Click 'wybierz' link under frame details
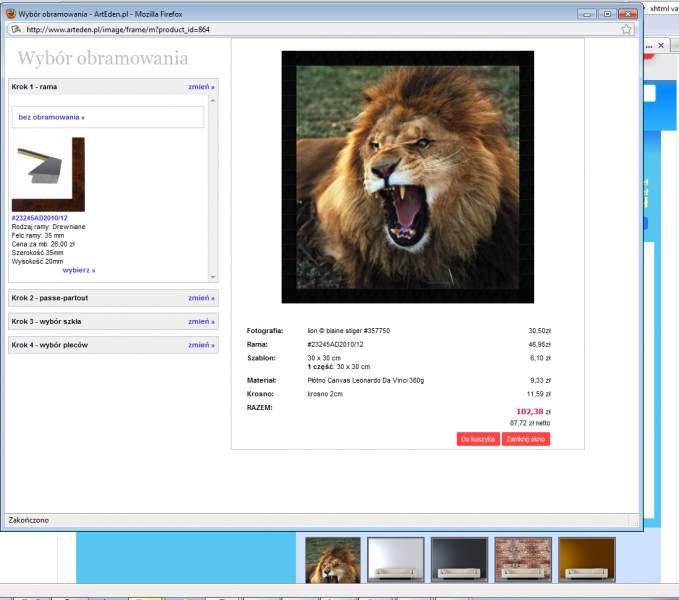This screenshot has height=600, width=679. (79, 270)
